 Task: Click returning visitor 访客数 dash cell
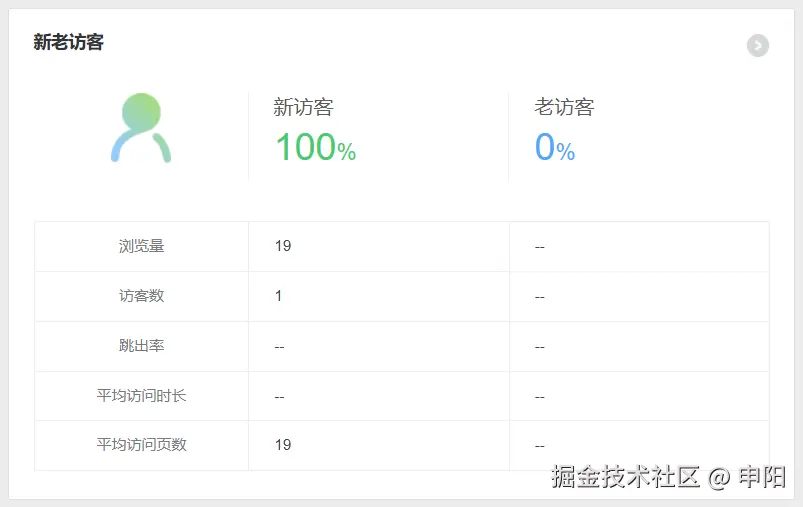pos(539,297)
